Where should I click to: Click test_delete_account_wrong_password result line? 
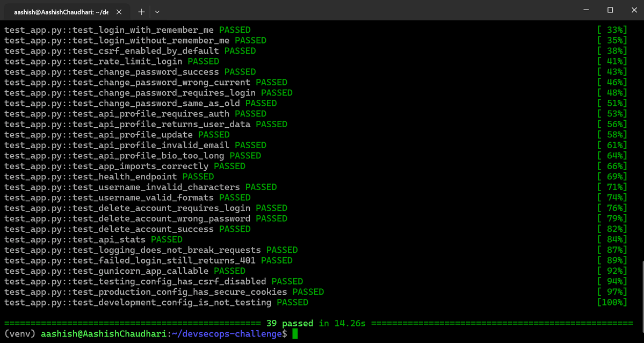coord(146,218)
